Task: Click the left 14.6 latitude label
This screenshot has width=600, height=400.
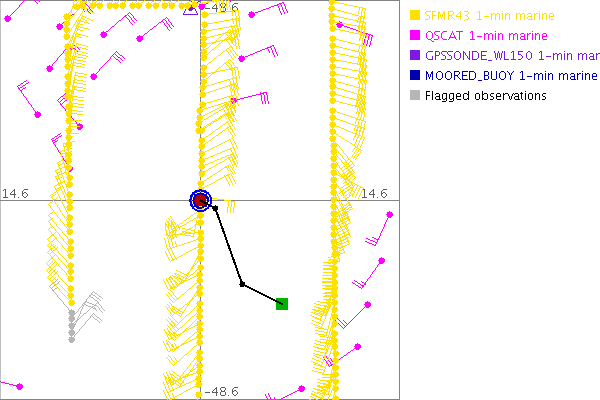Action: point(15,192)
